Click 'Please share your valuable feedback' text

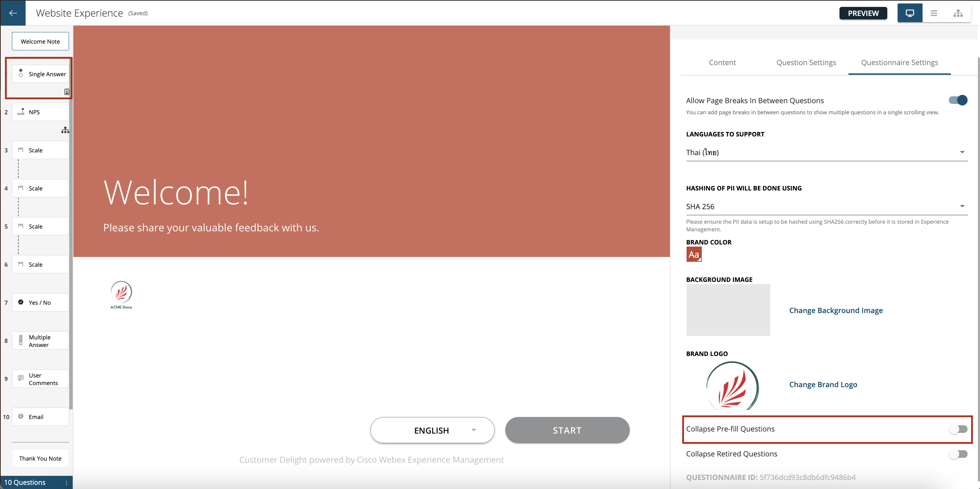[211, 228]
